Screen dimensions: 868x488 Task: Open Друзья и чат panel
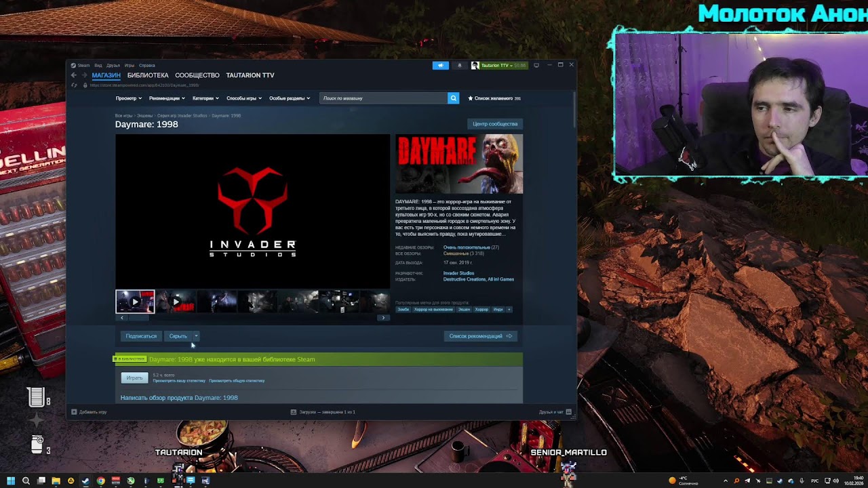click(555, 412)
